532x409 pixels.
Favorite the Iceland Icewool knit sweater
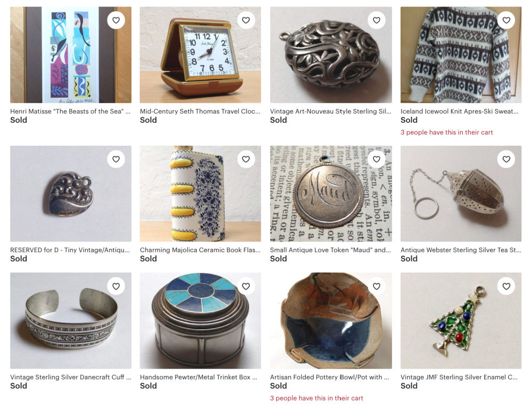506,20
